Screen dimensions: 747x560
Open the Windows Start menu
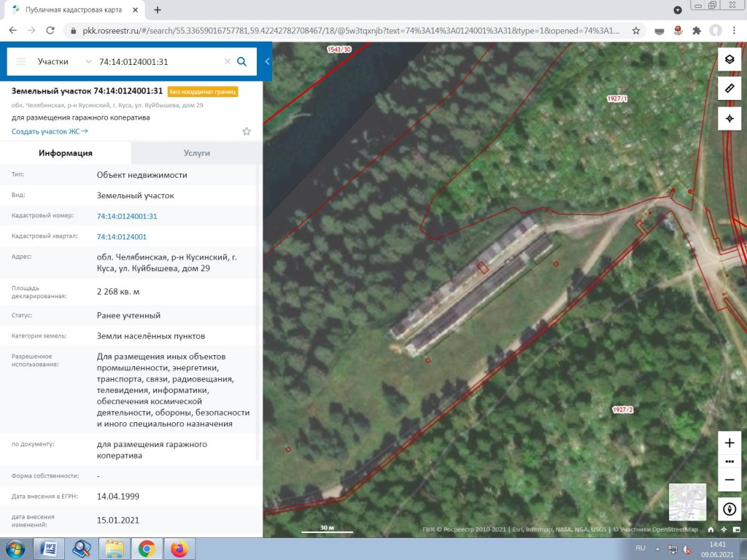[15, 549]
